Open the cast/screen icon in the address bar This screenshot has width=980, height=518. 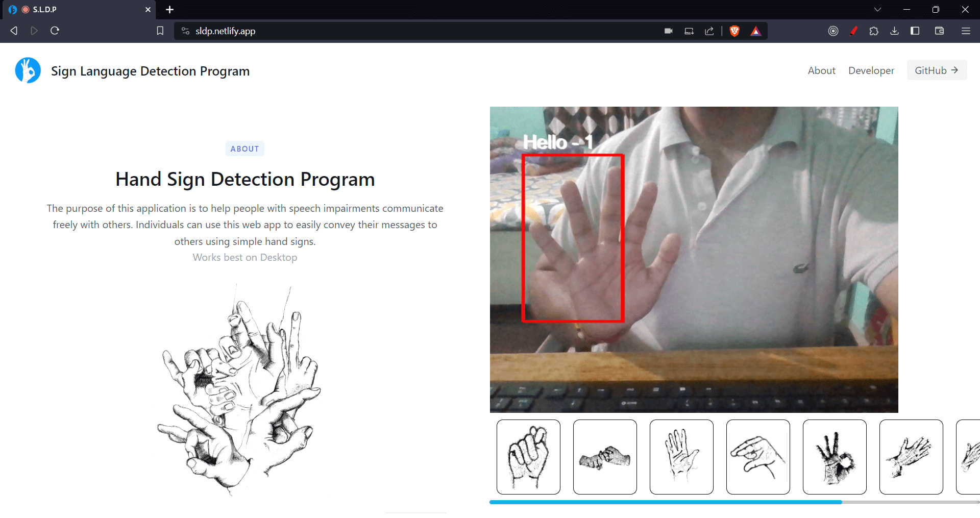click(689, 31)
